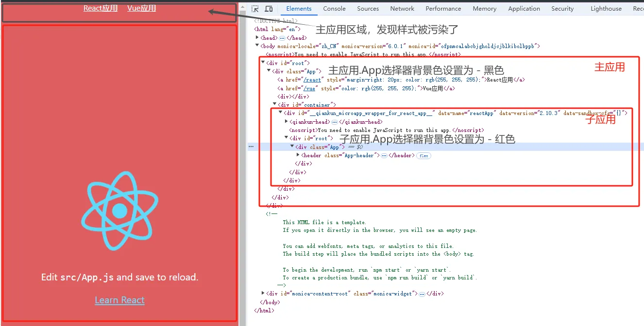Expand the monica-content-root div triangle
Viewport: 644px width, 326px height.
263,293
